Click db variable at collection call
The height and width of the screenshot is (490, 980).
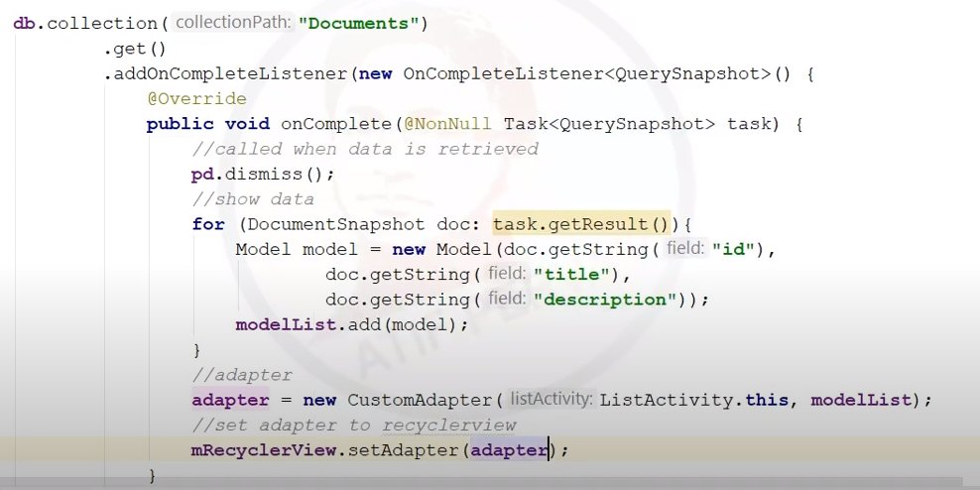click(x=24, y=24)
